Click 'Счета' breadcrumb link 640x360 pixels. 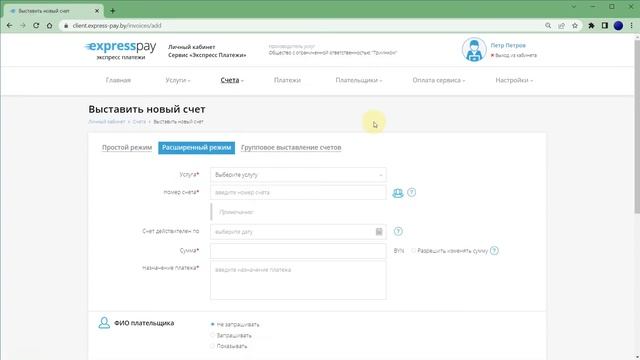tap(139, 122)
